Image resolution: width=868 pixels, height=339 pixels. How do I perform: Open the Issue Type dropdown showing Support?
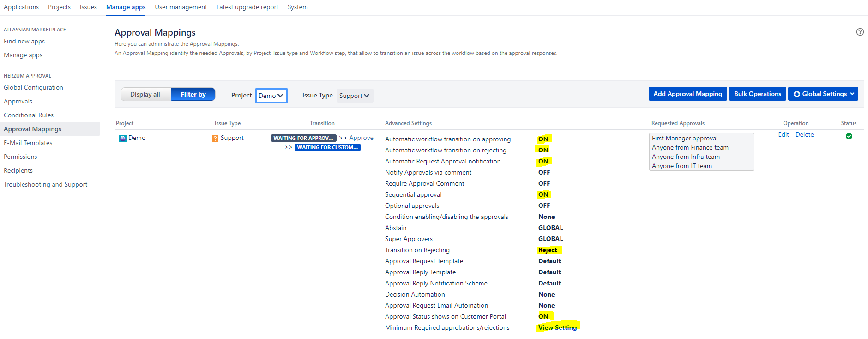click(354, 96)
